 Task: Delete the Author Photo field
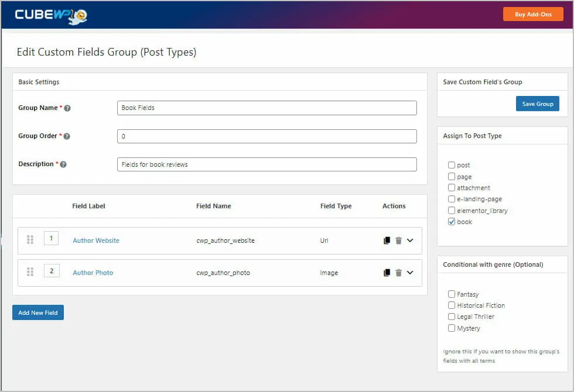point(399,272)
